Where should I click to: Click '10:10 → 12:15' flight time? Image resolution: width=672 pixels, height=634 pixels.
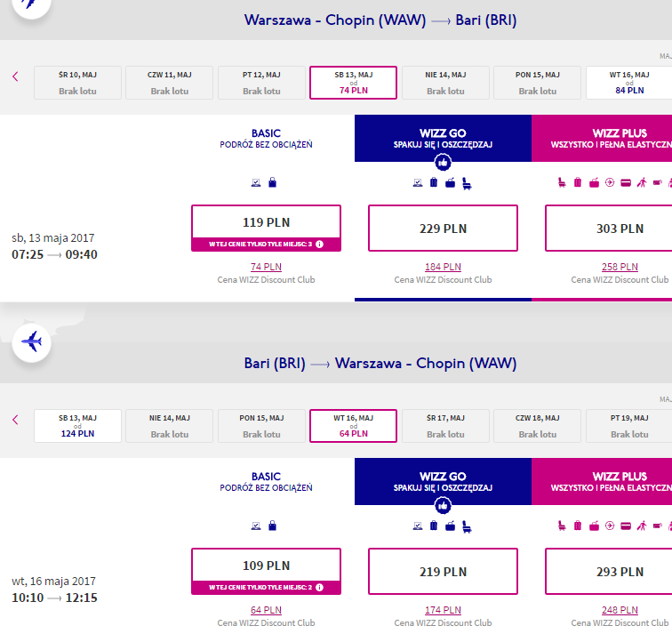point(54,598)
